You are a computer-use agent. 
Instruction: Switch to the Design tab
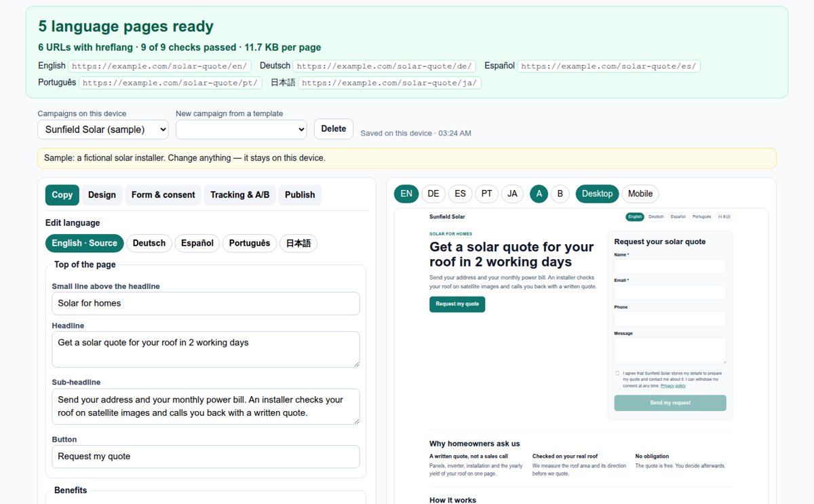click(x=102, y=195)
